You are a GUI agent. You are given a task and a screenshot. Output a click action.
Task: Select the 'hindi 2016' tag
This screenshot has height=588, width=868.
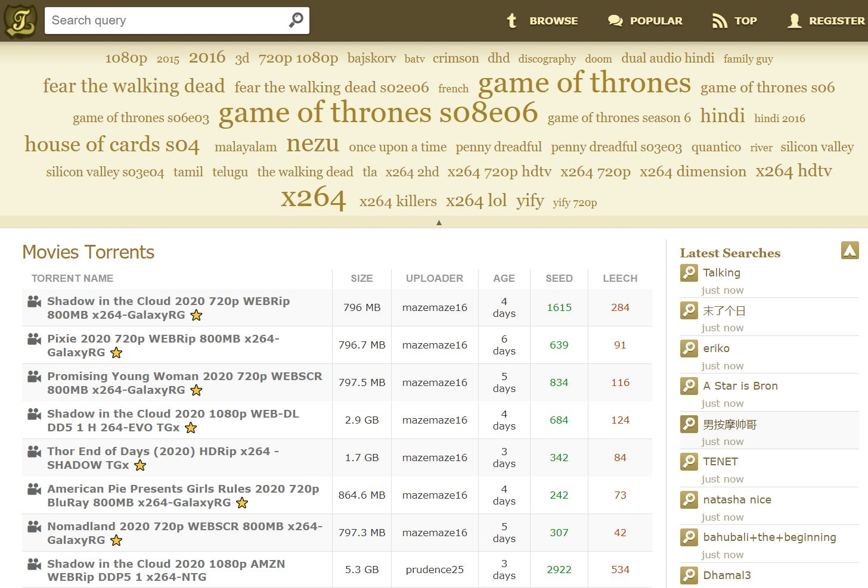[779, 118]
